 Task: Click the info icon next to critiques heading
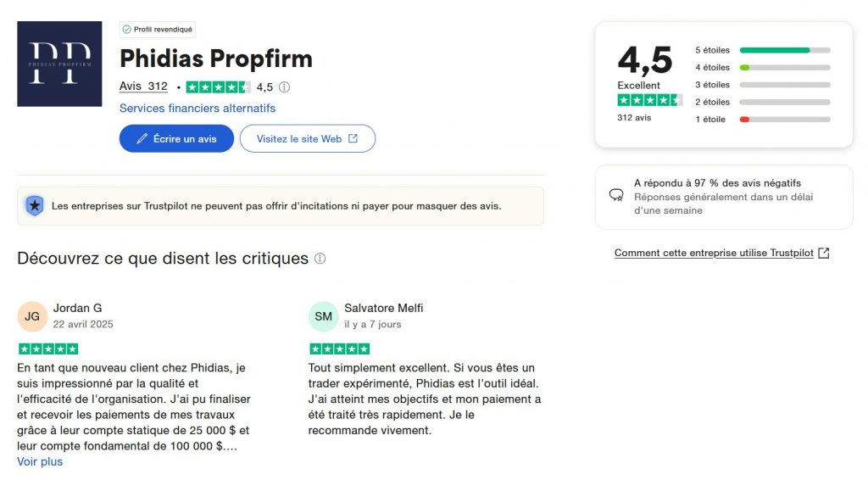tap(320, 259)
